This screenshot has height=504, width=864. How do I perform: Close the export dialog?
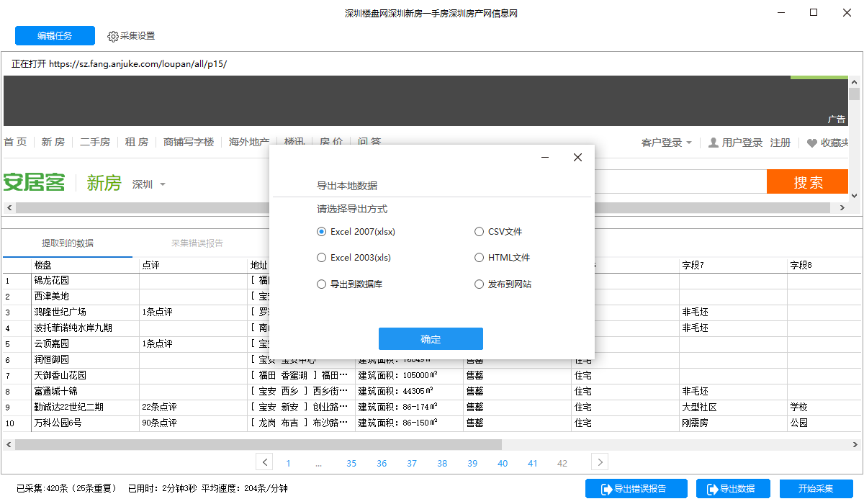click(x=577, y=158)
